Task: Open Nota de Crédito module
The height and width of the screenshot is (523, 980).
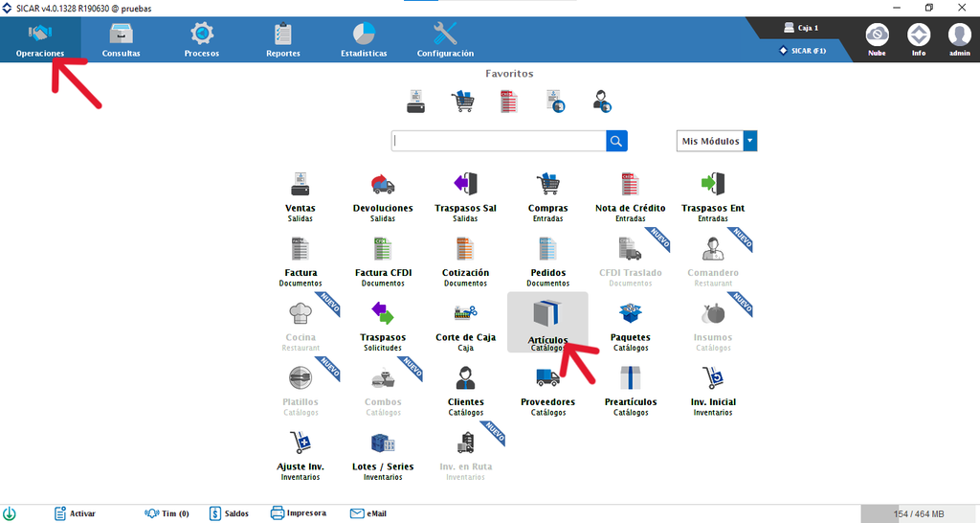Action: [x=631, y=196]
